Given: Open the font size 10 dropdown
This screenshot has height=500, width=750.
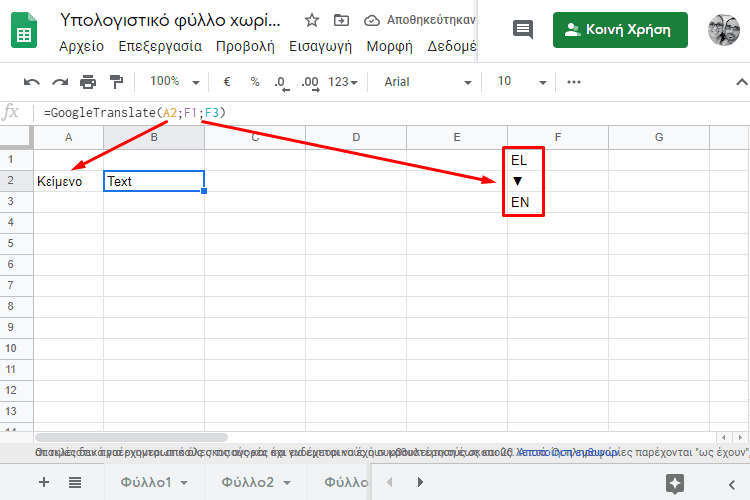Looking at the screenshot, I should tap(522, 82).
